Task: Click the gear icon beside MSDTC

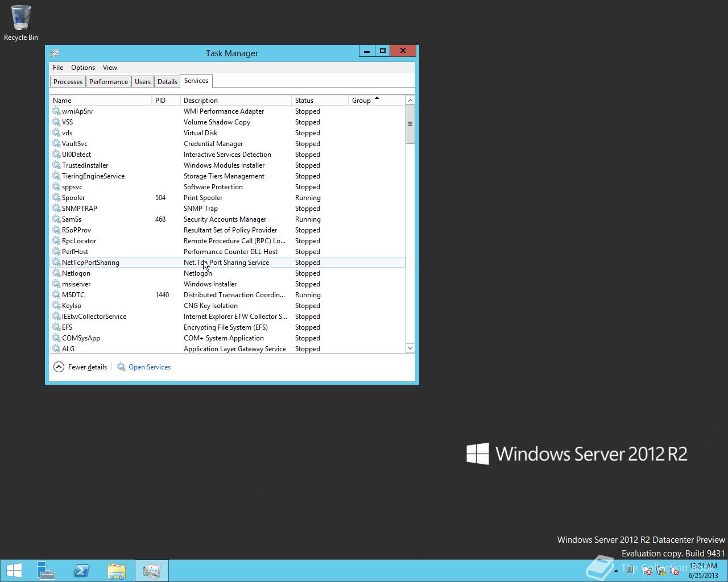Action: [x=56, y=295]
